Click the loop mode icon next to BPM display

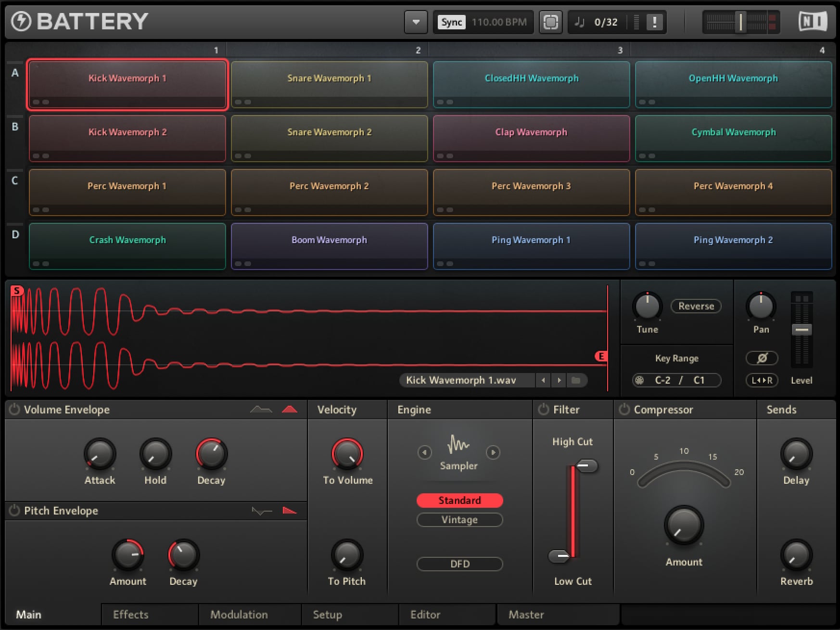551,22
